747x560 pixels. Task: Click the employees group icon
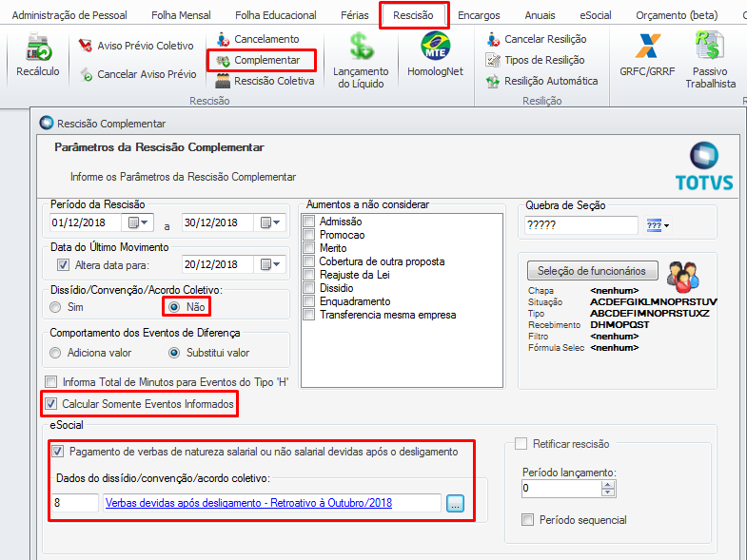coord(682,277)
